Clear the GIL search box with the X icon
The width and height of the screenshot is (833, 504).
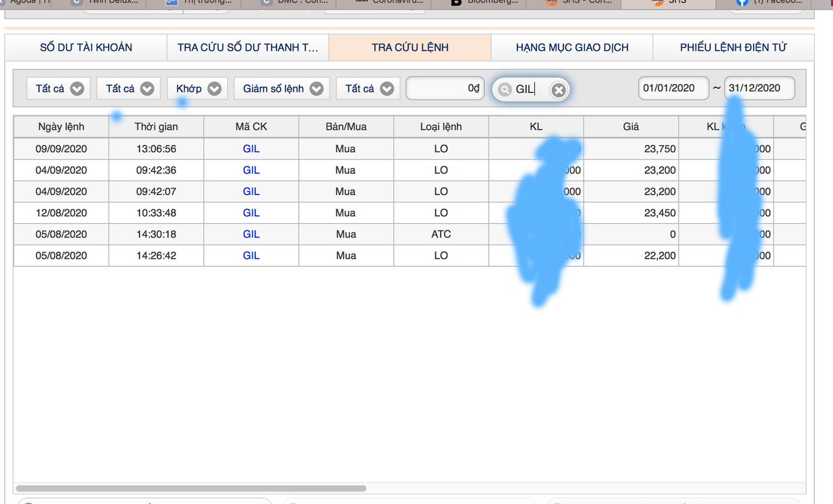(558, 90)
